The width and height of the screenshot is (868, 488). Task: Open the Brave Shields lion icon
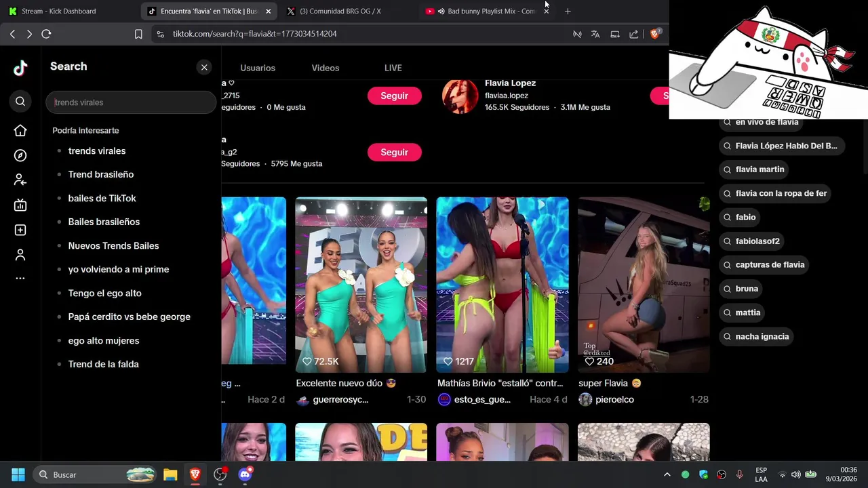click(654, 34)
